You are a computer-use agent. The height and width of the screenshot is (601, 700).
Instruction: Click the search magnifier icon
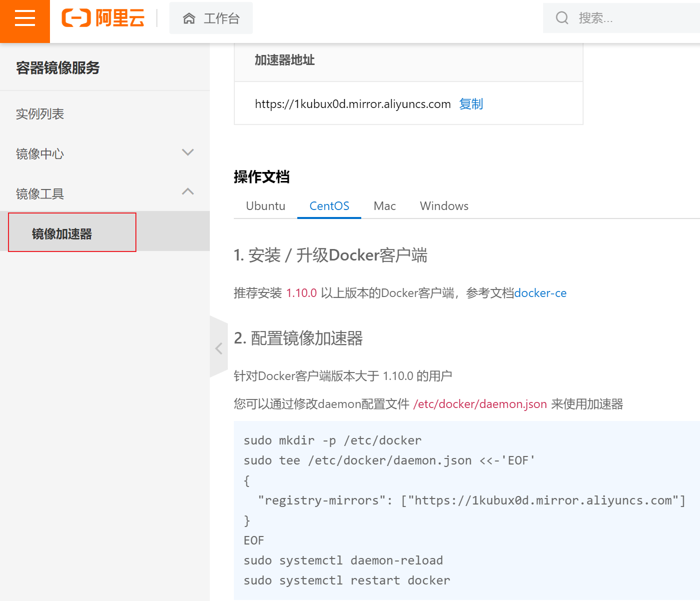pos(562,18)
